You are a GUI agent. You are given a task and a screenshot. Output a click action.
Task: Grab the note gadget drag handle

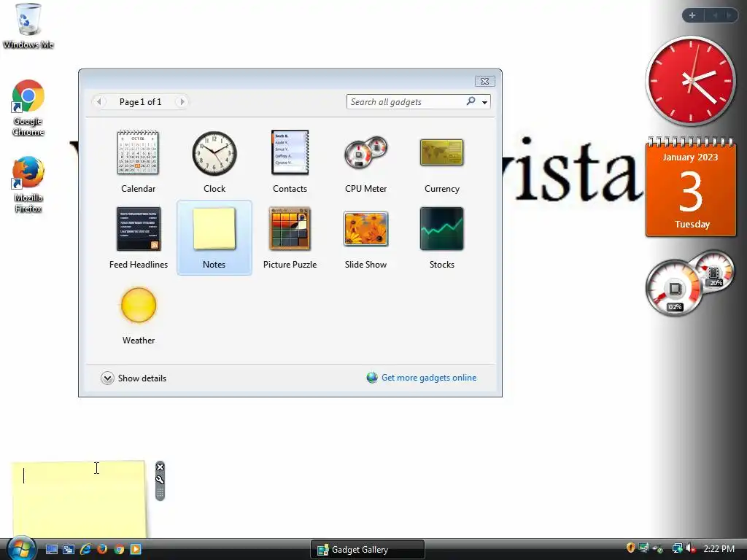point(160,493)
